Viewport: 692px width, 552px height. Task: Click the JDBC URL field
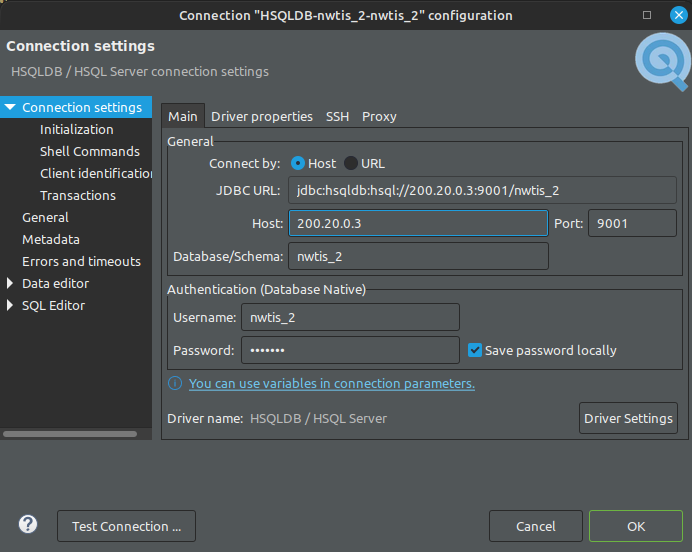pos(482,190)
